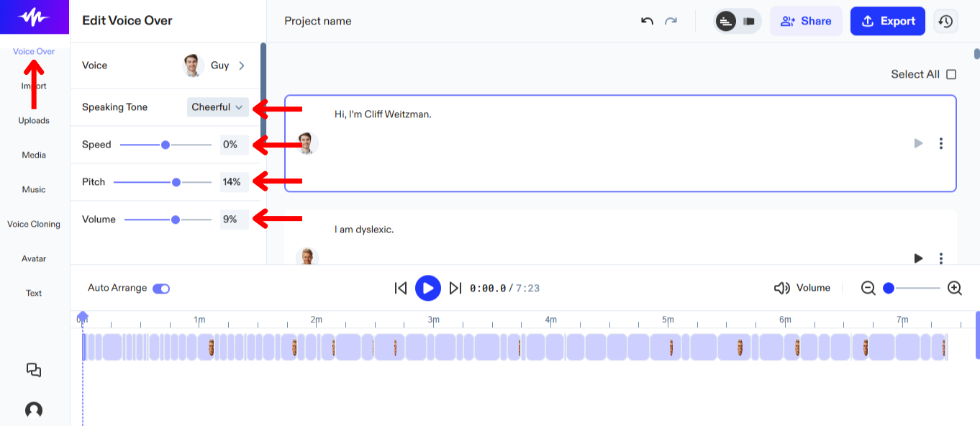Zoom in the timeline
The width and height of the screenshot is (980, 426).
[x=954, y=288]
